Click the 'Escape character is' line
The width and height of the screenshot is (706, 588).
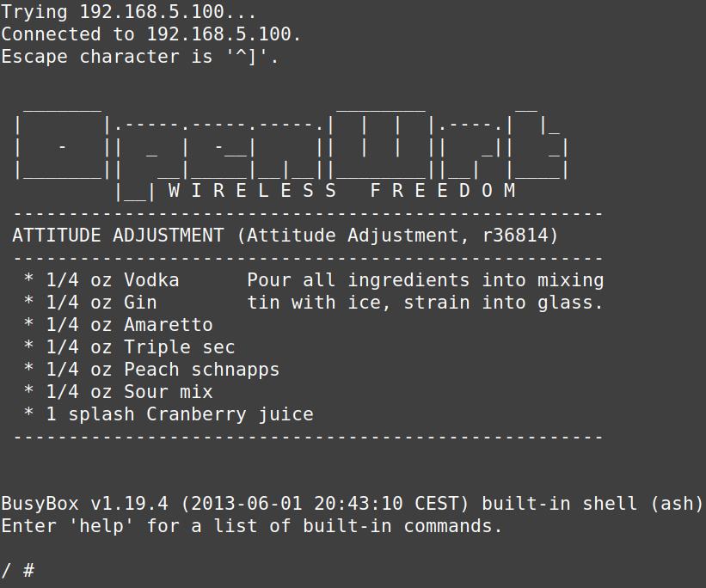pos(140,57)
